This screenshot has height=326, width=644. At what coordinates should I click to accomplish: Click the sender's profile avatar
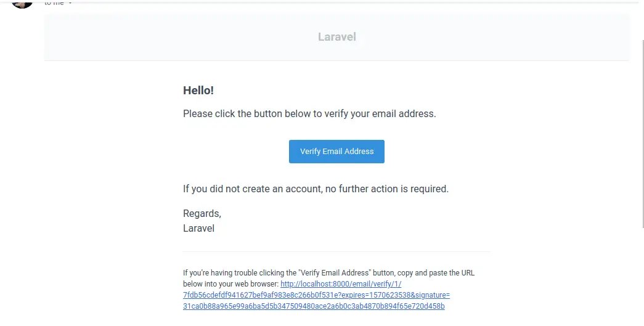click(22, 3)
